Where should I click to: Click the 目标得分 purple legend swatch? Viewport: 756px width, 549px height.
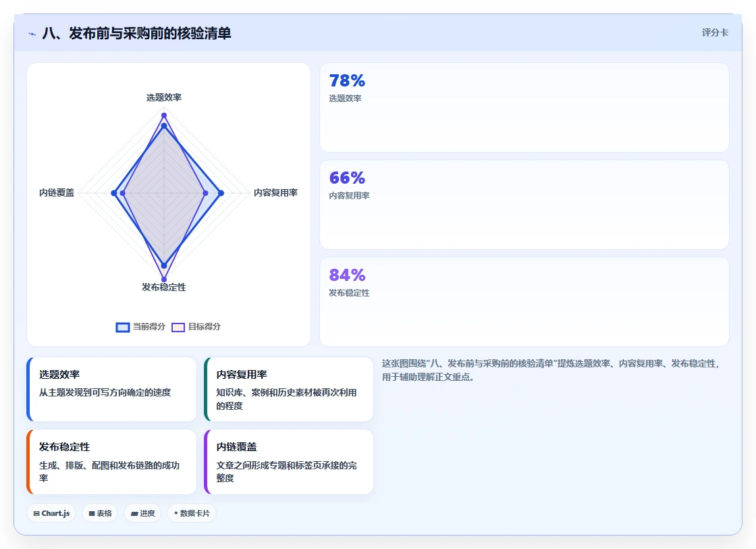(x=178, y=327)
